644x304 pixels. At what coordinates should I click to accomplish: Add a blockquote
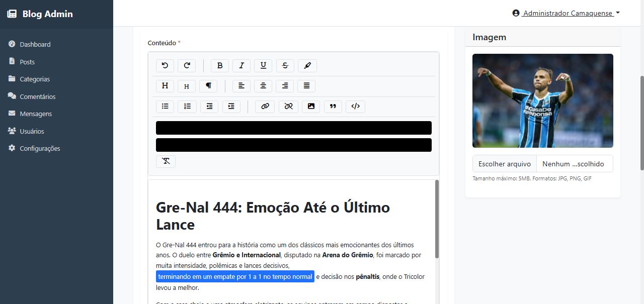[333, 107]
